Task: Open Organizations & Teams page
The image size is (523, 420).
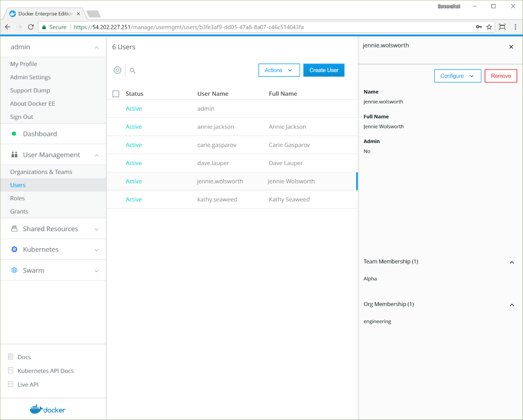Action: point(41,172)
